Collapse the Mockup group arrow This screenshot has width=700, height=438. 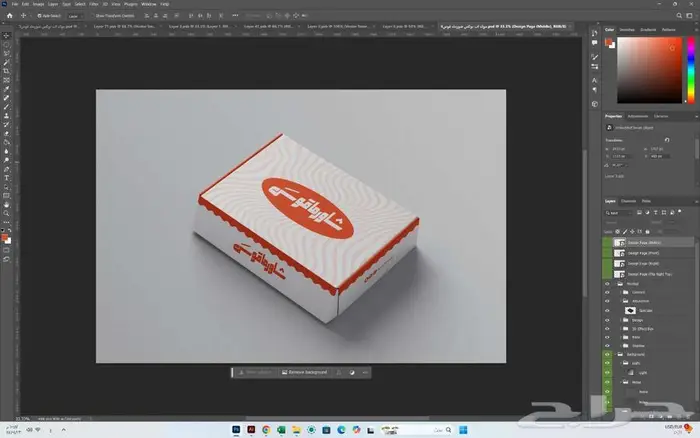615,284
